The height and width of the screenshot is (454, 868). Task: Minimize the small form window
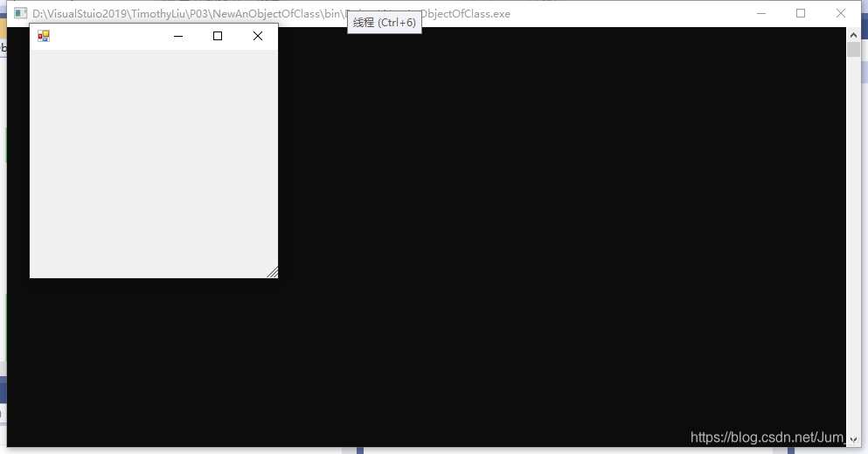tap(178, 36)
